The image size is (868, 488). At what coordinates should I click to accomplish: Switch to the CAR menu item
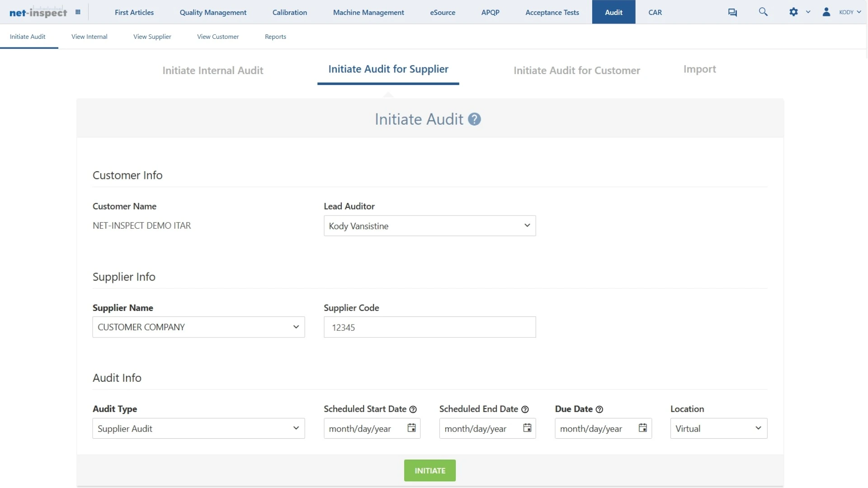coord(655,12)
